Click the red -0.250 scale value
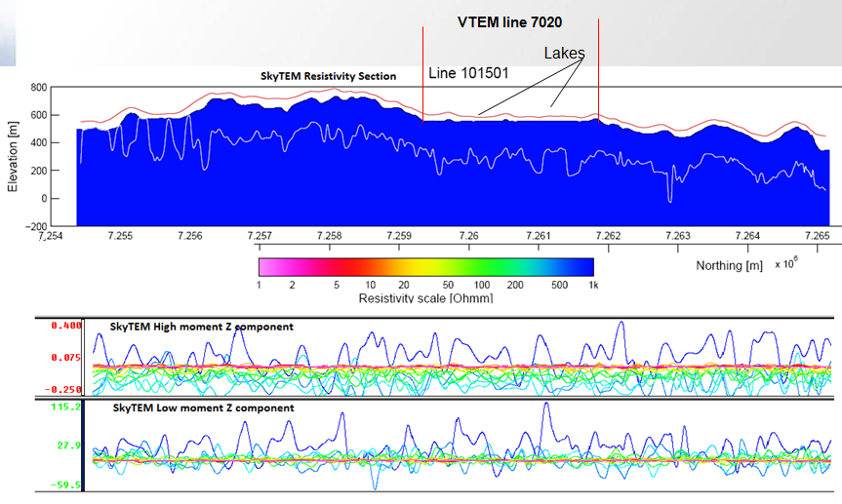 pyautogui.click(x=62, y=389)
